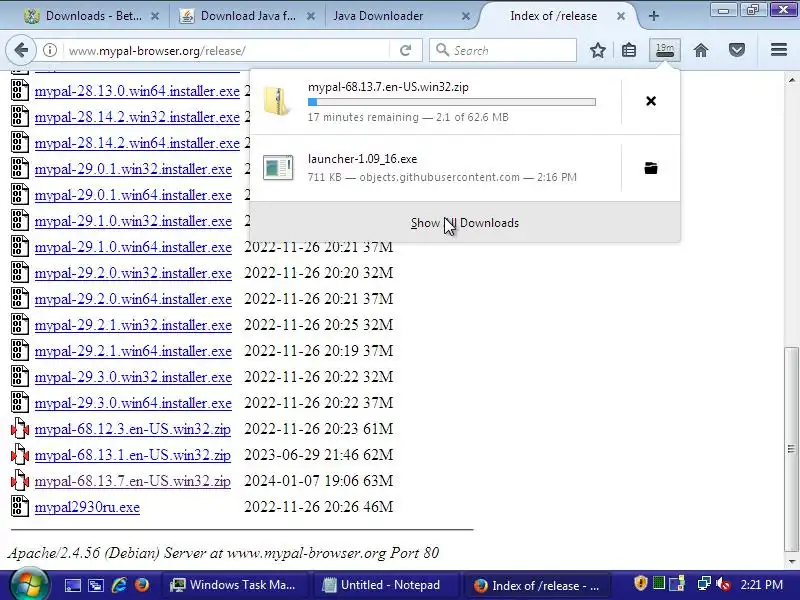Launch Internet Explorer from taskbar
The height and width of the screenshot is (600, 800).
[119, 585]
